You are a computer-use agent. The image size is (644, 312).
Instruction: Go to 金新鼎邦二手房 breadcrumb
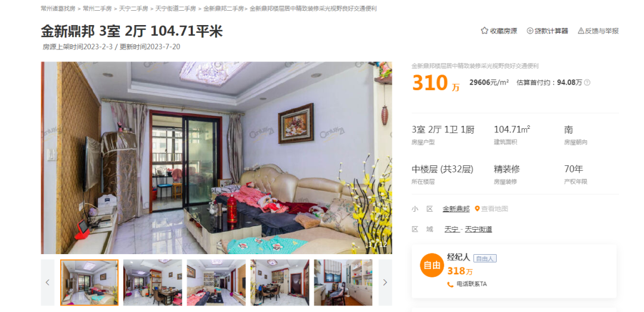click(224, 8)
